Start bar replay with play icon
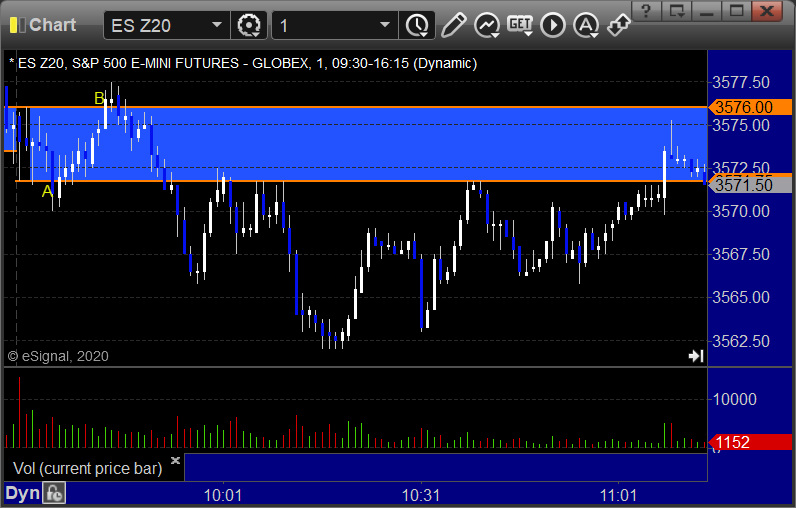 click(x=553, y=25)
